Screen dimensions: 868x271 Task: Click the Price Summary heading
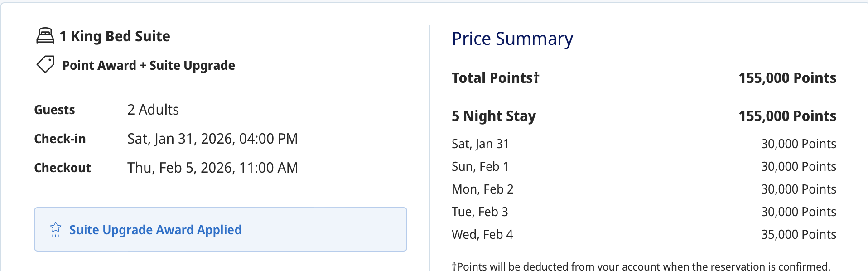[x=512, y=39]
